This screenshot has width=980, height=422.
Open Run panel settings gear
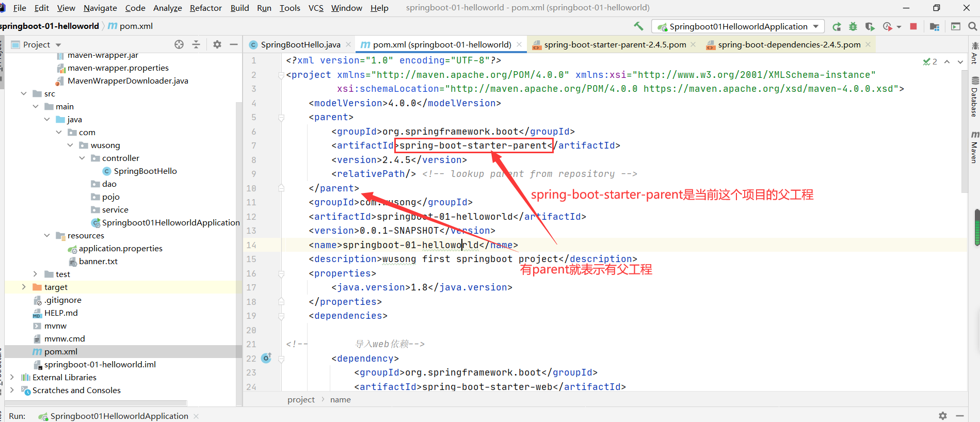(943, 416)
